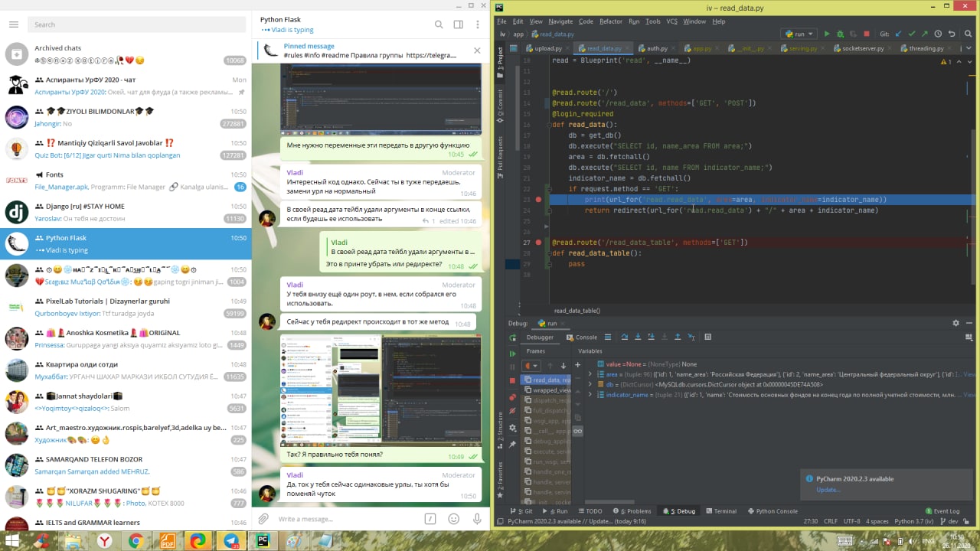This screenshot has height=551, width=980.
Task: Click Git commit green checkmark
Action: tap(912, 34)
